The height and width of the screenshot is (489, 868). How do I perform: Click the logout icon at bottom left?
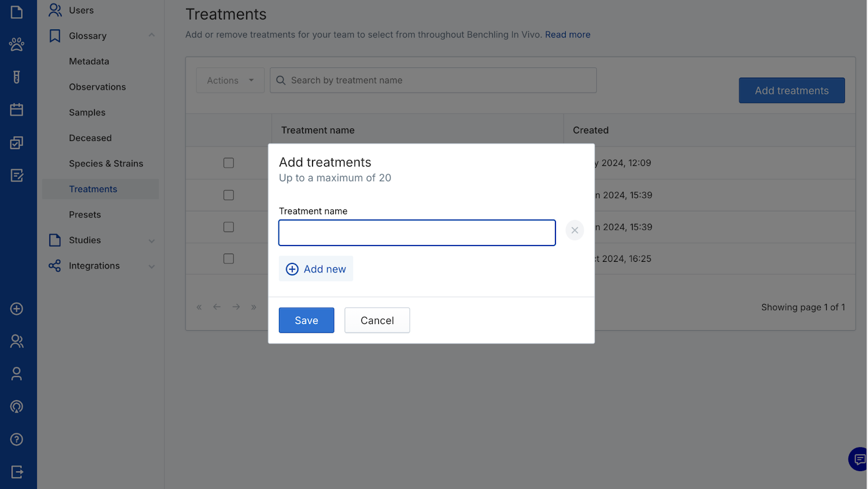[17, 472]
